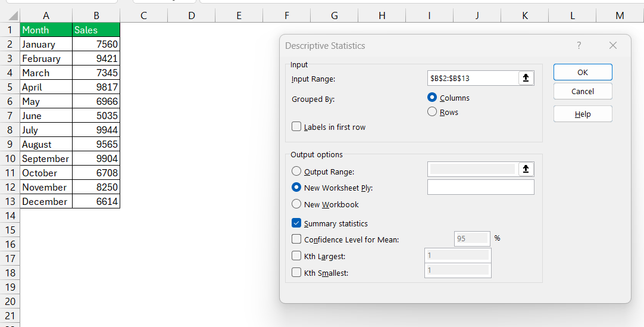The height and width of the screenshot is (327, 644).
Task: Click sales value 7345
Action: point(96,73)
